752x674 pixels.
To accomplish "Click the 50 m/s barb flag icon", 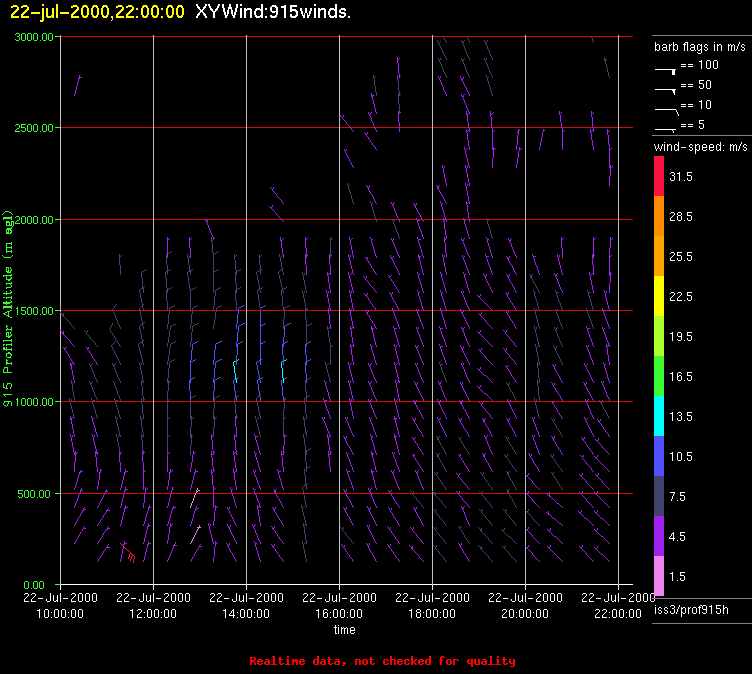I will click(666, 90).
